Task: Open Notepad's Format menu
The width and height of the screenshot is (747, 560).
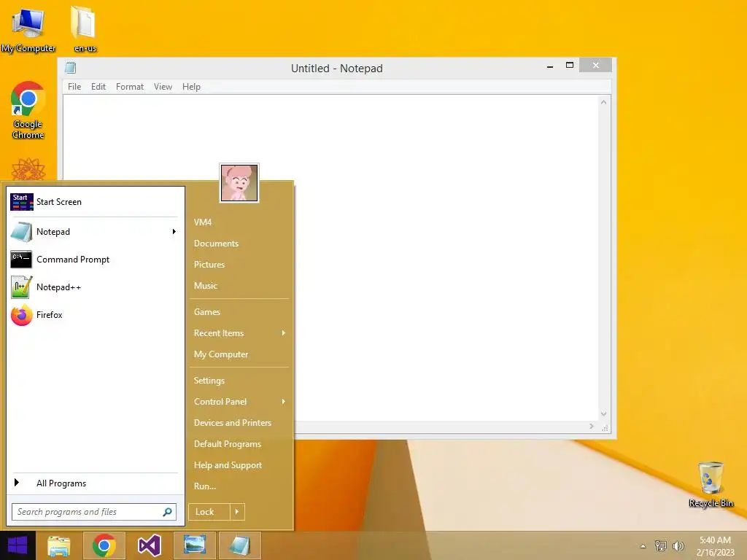Action: click(130, 87)
